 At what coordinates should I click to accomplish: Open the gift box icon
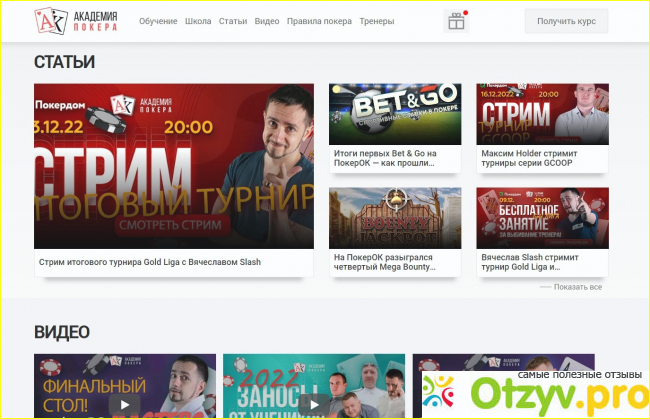tap(456, 21)
